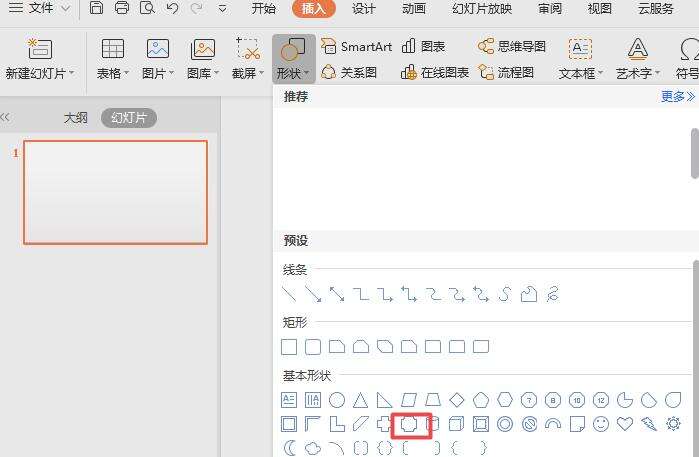This screenshot has width=699, height=457.
Task: Select the S-shaped curve line
Action: click(x=505, y=294)
